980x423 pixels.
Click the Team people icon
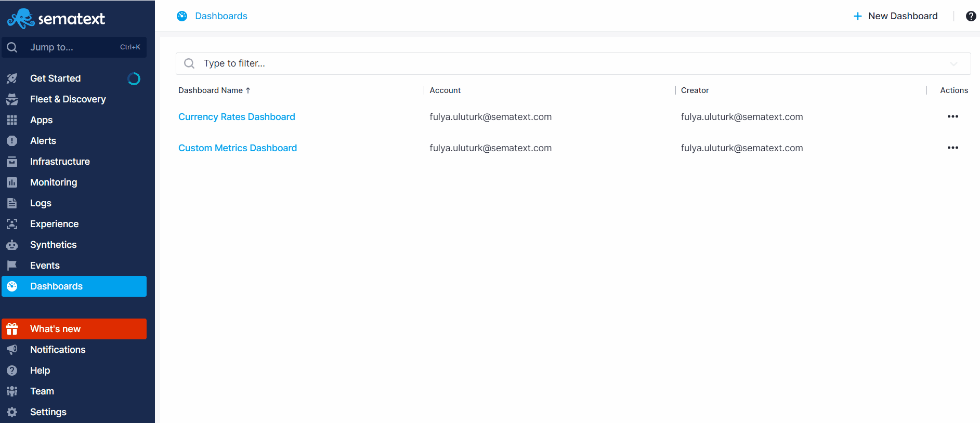click(12, 391)
